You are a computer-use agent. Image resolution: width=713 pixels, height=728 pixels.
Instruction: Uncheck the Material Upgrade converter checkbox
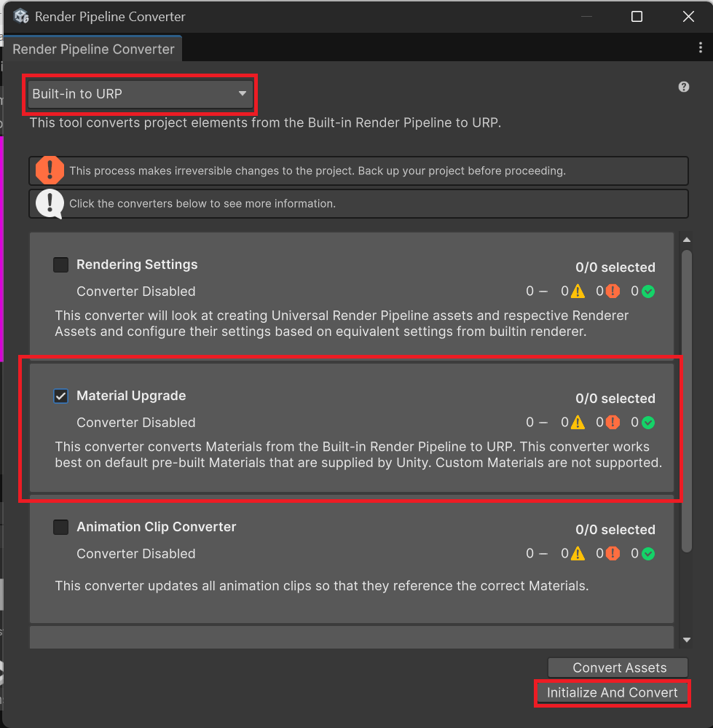click(61, 396)
